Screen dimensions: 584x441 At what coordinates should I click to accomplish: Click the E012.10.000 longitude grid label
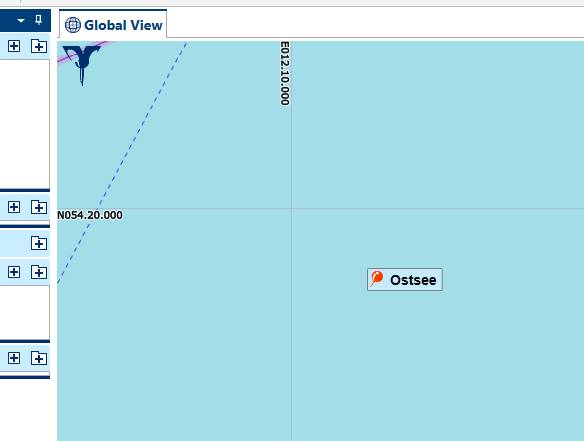[x=285, y=73]
